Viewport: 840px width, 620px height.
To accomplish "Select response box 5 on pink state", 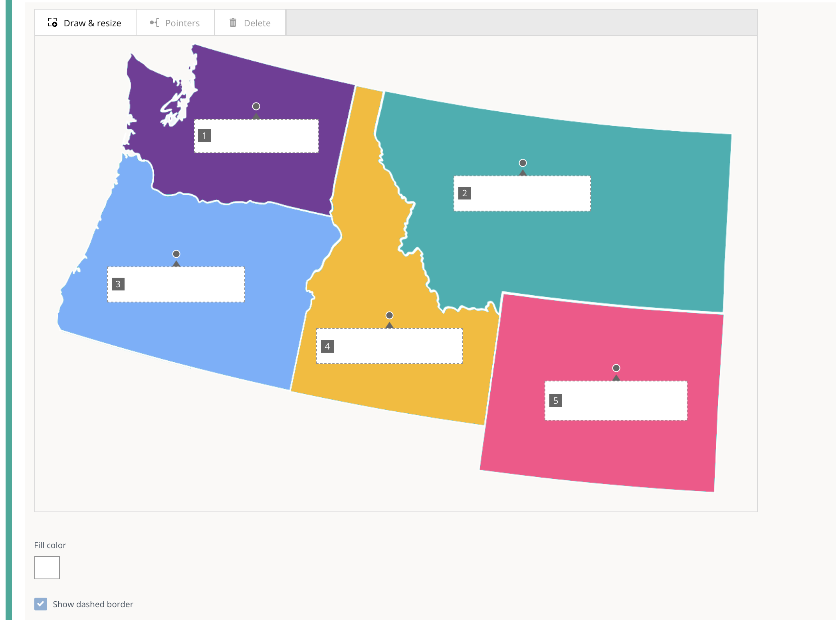I will [623, 401].
